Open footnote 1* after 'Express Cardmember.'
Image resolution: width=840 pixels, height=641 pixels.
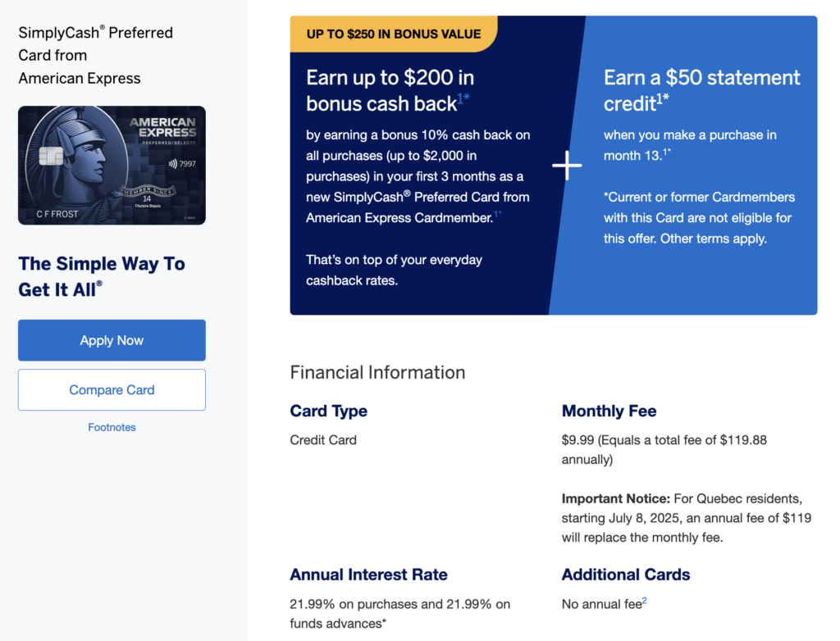coord(498,214)
